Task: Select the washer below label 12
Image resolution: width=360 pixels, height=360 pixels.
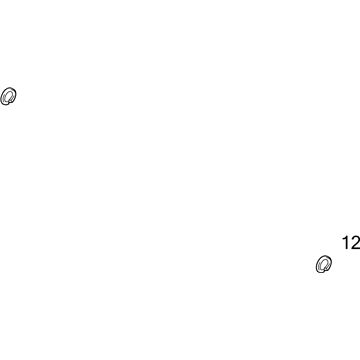Action: [324, 264]
